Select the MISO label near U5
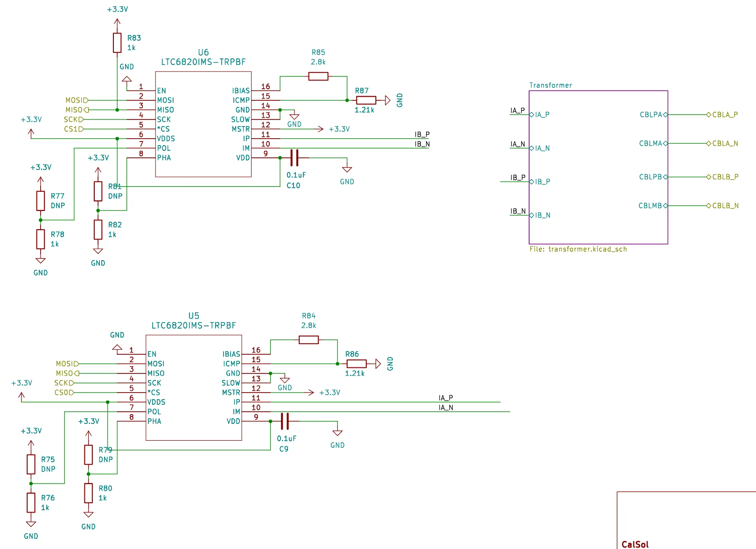The image size is (756, 549). pos(68,373)
